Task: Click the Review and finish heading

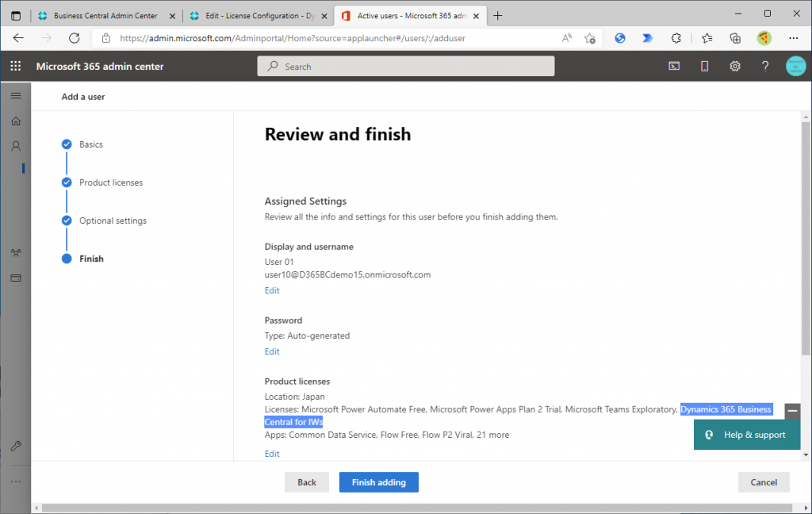Action: (x=338, y=134)
